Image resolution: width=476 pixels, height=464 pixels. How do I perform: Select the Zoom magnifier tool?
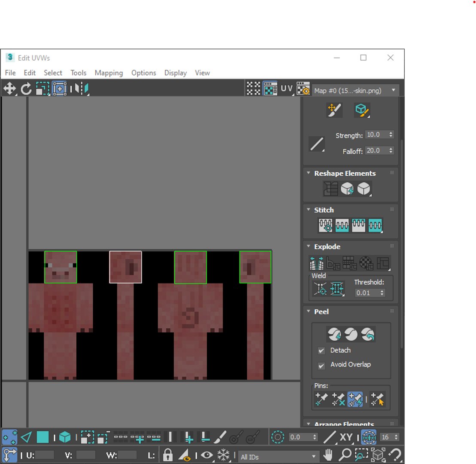click(345, 455)
